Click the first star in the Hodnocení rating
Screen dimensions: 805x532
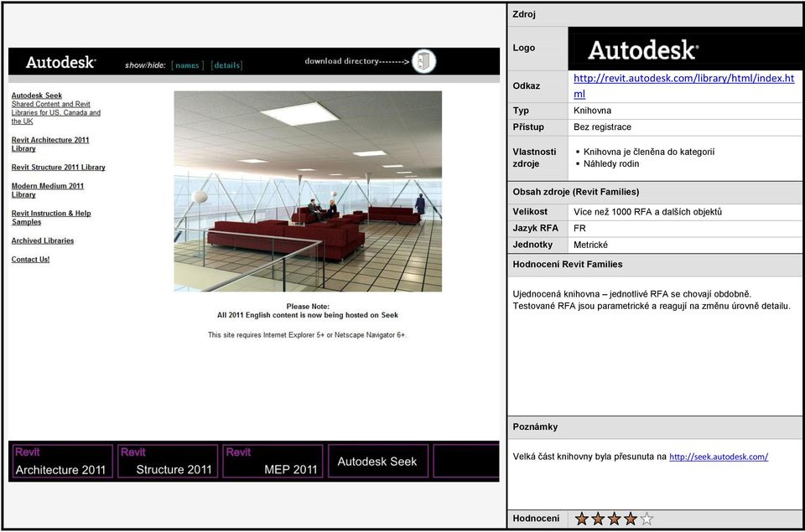[x=582, y=519]
